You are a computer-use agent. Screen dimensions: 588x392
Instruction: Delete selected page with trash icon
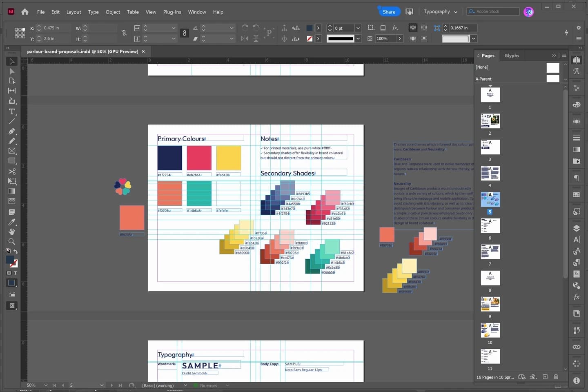[556, 377]
